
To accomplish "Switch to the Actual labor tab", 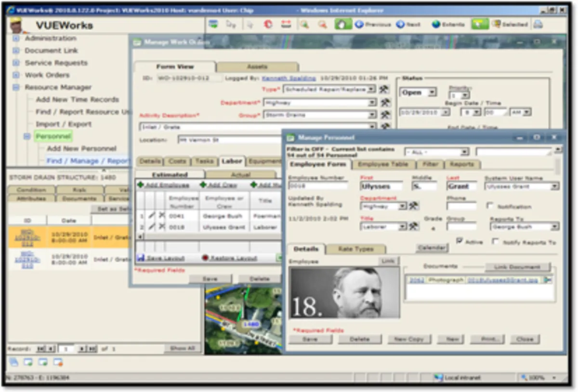I will [240, 174].
